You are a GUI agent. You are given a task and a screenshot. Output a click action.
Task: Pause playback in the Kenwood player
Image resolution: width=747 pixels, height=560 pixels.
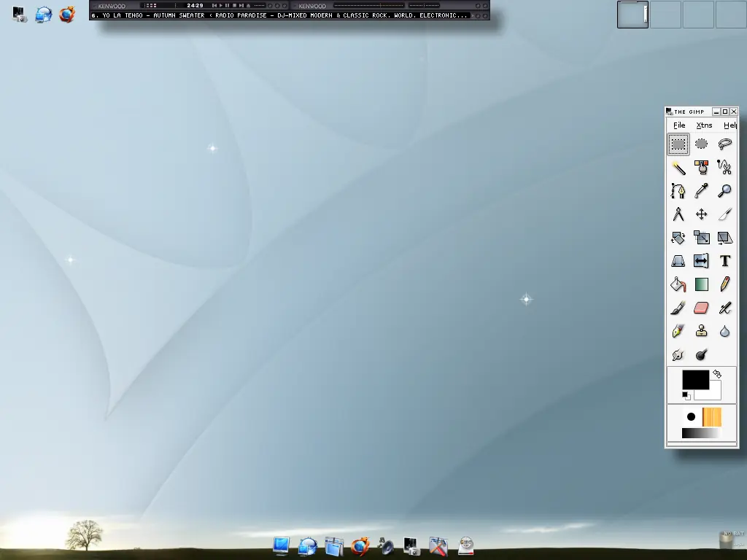(228, 6)
